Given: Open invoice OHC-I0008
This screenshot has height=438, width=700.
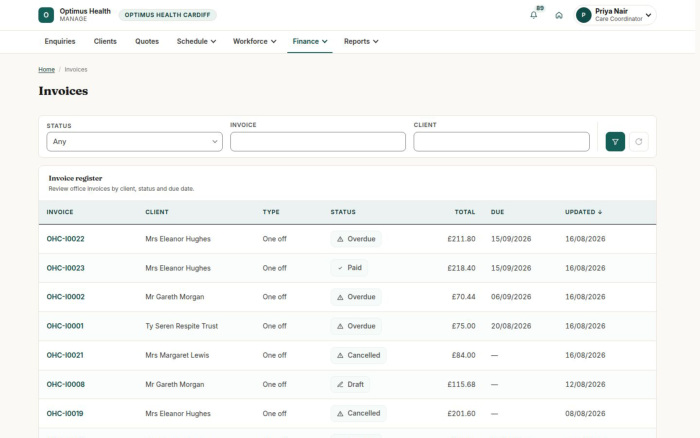Looking at the screenshot, I should pos(65,384).
